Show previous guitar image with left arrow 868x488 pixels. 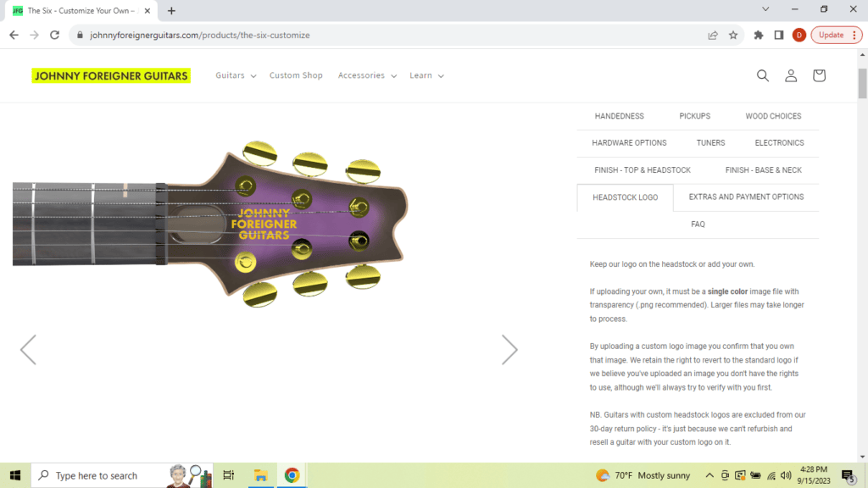[x=29, y=349]
